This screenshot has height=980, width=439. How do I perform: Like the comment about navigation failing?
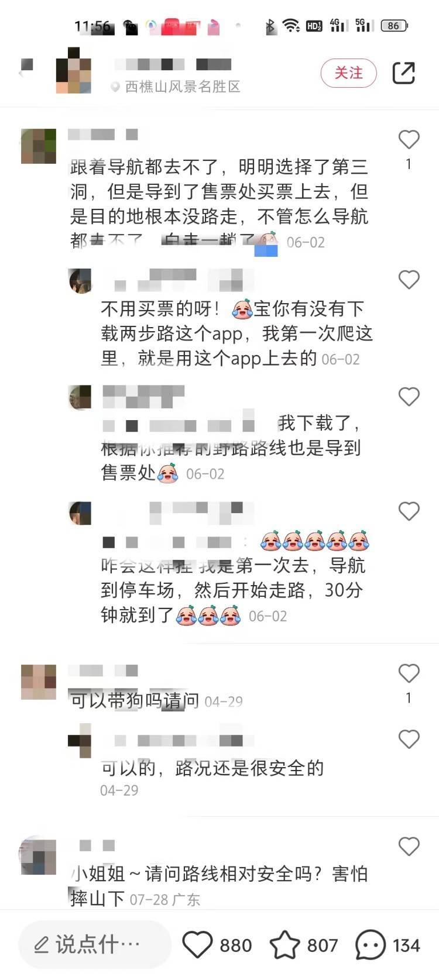pos(409,140)
